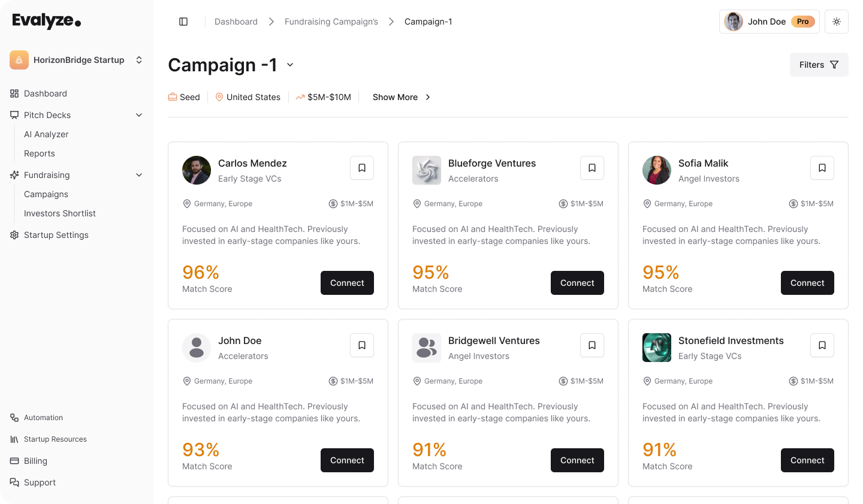Switch theme with the sun icon
863x504 pixels.
836,22
